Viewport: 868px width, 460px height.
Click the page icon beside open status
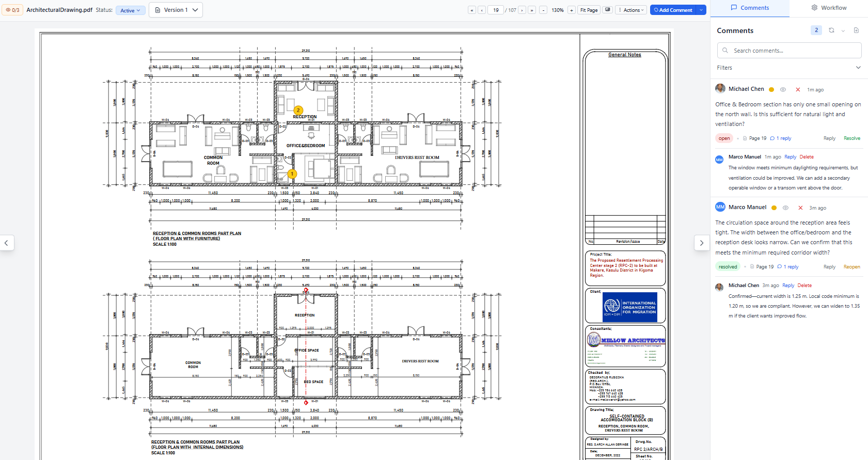pyautogui.click(x=745, y=138)
